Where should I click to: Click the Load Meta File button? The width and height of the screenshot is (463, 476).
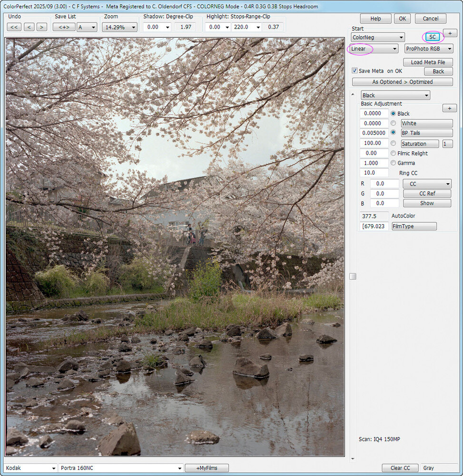(427, 62)
